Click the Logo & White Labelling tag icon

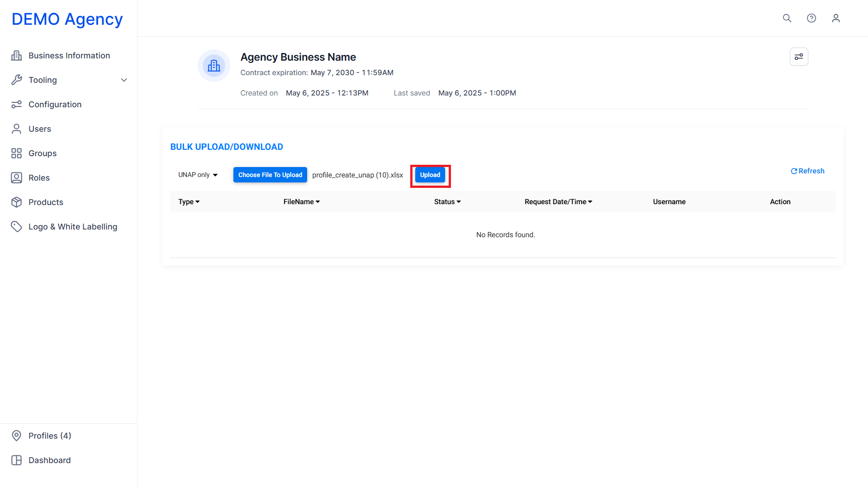17,226
